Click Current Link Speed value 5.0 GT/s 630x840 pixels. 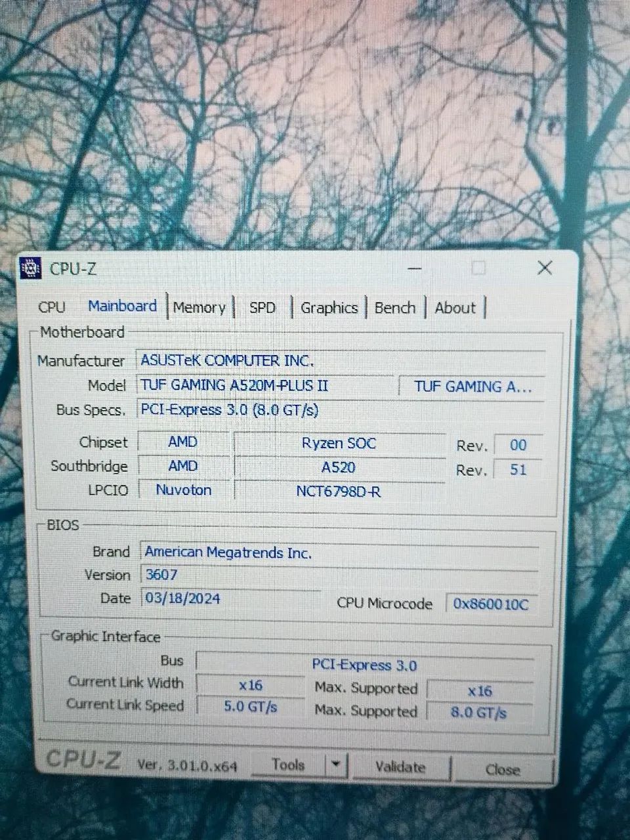[251, 707]
